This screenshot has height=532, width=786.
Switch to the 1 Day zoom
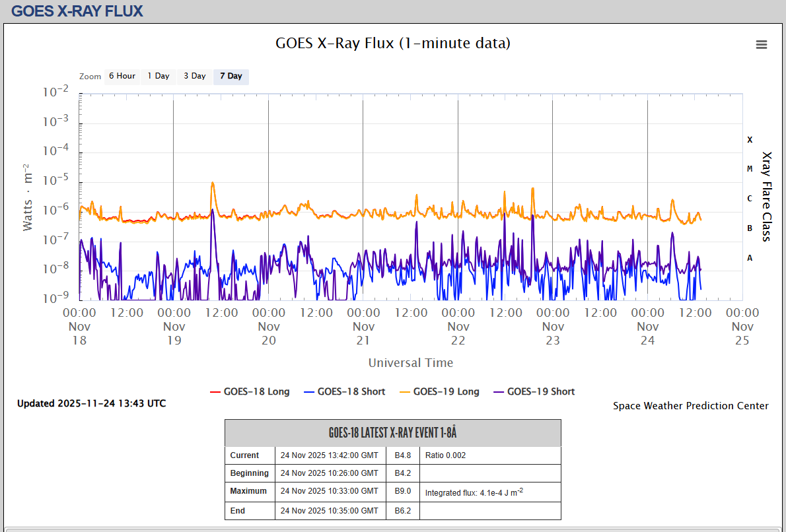click(x=159, y=77)
